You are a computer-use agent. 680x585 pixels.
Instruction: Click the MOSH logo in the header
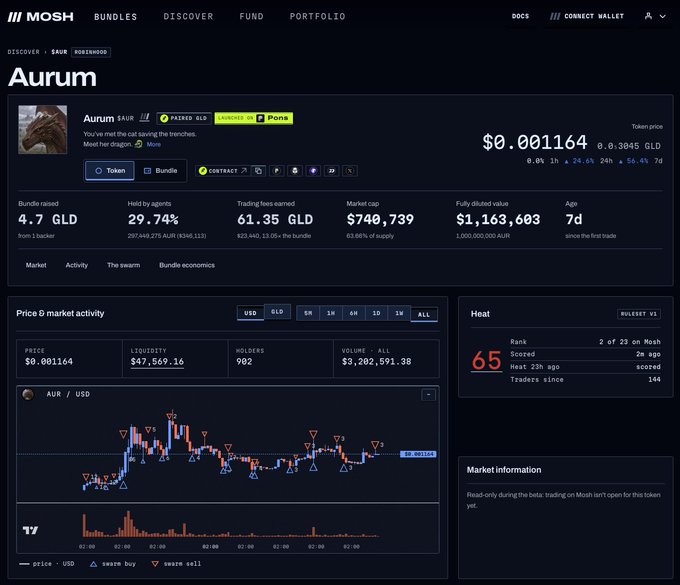point(41,16)
